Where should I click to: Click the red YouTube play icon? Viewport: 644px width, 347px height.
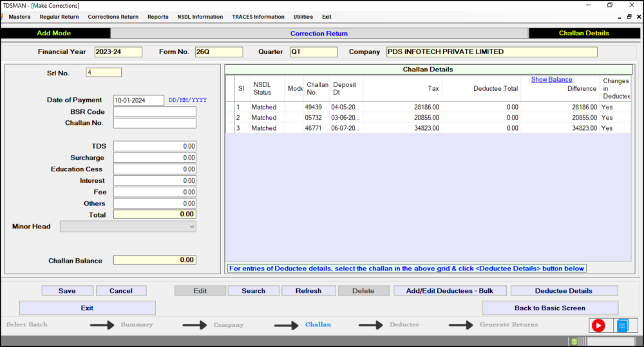coord(598,326)
